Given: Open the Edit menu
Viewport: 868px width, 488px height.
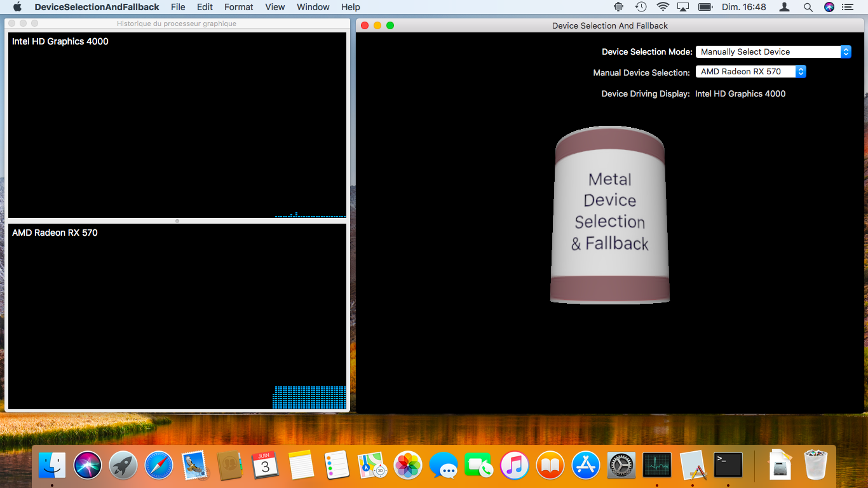Looking at the screenshot, I should [x=205, y=7].
